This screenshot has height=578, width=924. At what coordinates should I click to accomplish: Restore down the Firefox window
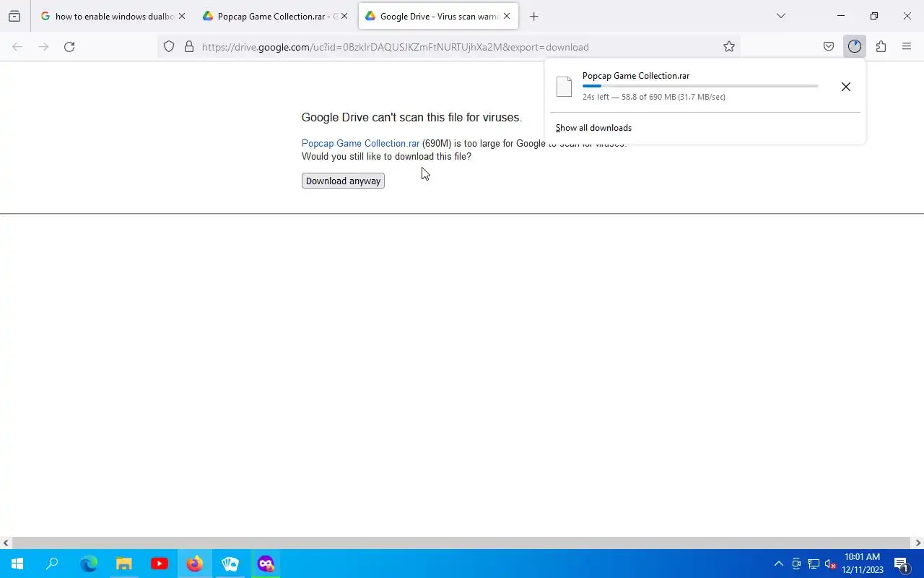[x=874, y=16]
